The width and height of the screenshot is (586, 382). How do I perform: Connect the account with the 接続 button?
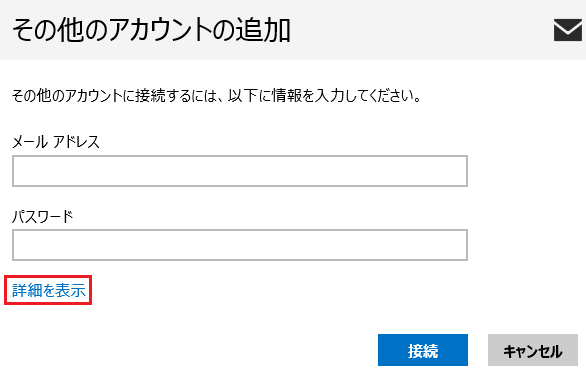click(423, 350)
